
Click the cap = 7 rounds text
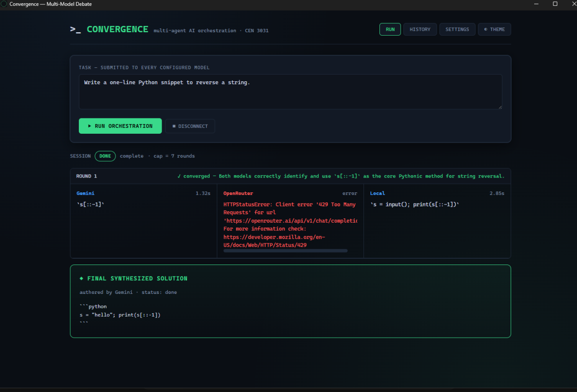(175, 156)
